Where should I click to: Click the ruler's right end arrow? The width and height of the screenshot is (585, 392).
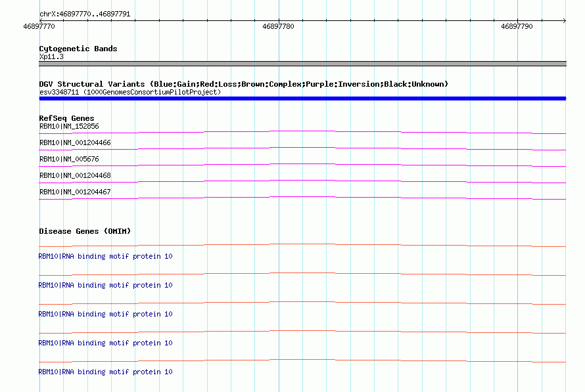tap(565, 20)
